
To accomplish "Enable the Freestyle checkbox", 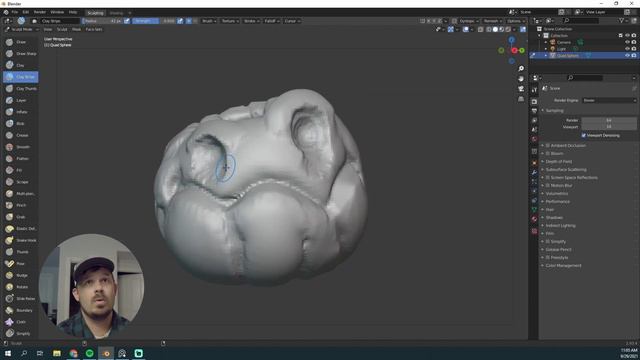I will coord(548,258).
